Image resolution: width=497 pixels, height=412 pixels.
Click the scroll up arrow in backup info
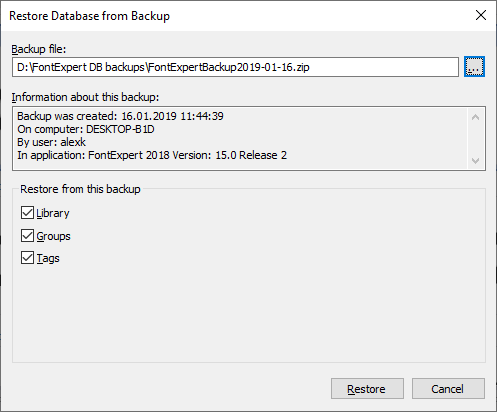click(476, 117)
